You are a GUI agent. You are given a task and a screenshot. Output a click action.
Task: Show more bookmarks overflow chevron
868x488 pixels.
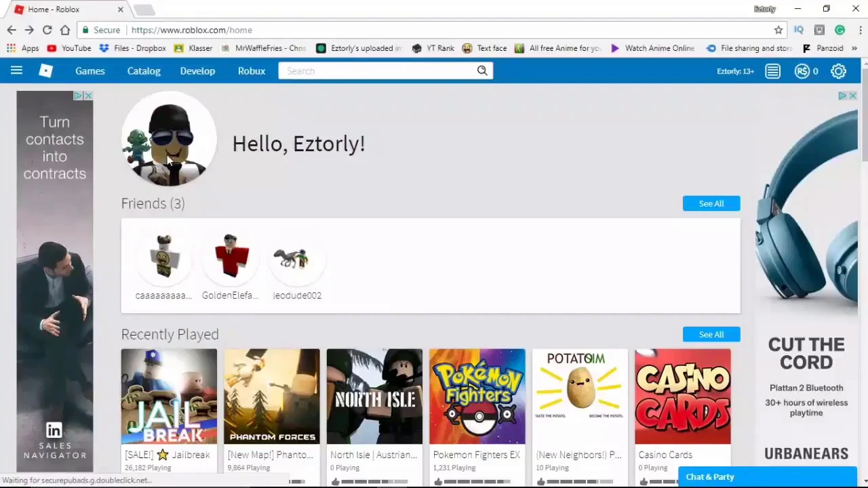[x=854, y=48]
